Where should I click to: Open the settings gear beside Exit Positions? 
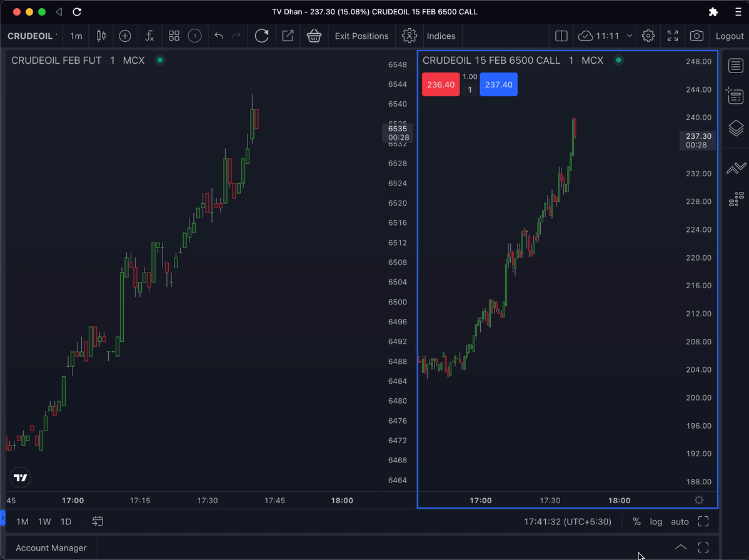[x=410, y=36]
